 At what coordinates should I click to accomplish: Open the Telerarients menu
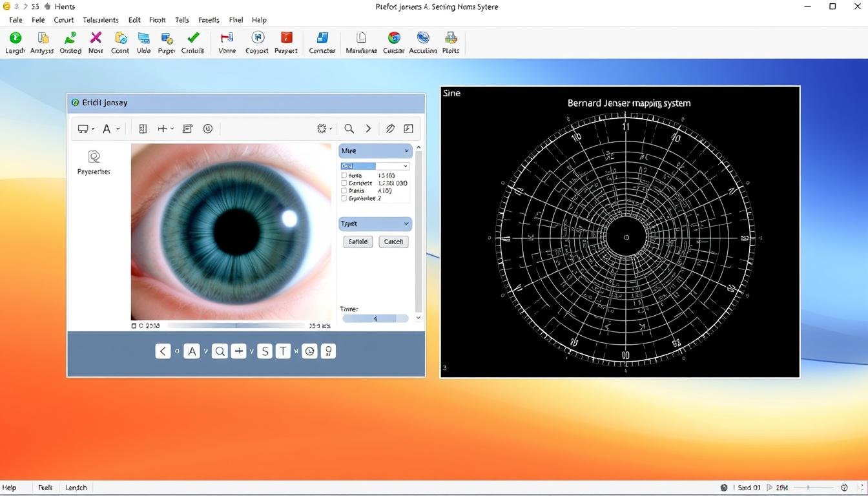[101, 20]
